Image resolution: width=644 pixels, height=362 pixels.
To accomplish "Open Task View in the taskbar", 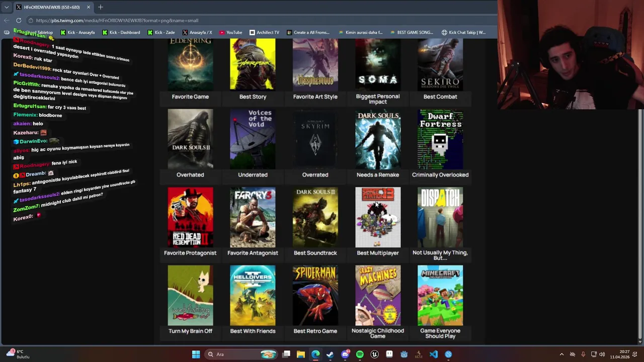I will (x=286, y=354).
